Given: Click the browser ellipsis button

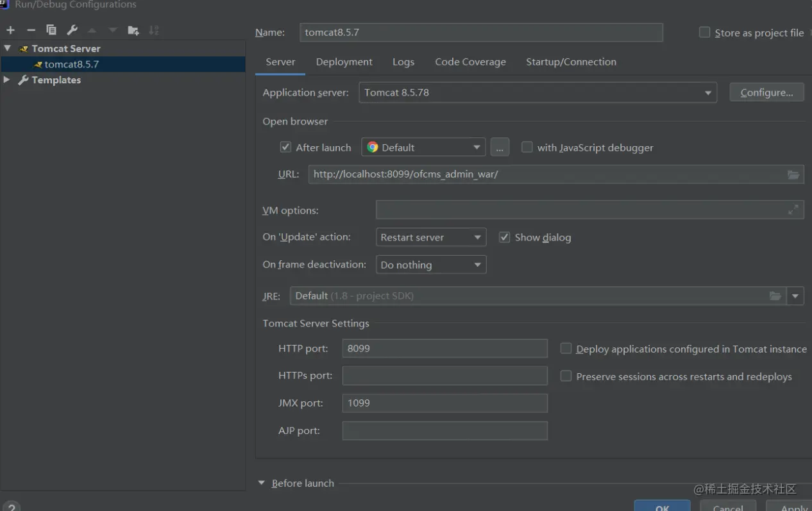Looking at the screenshot, I should [500, 147].
